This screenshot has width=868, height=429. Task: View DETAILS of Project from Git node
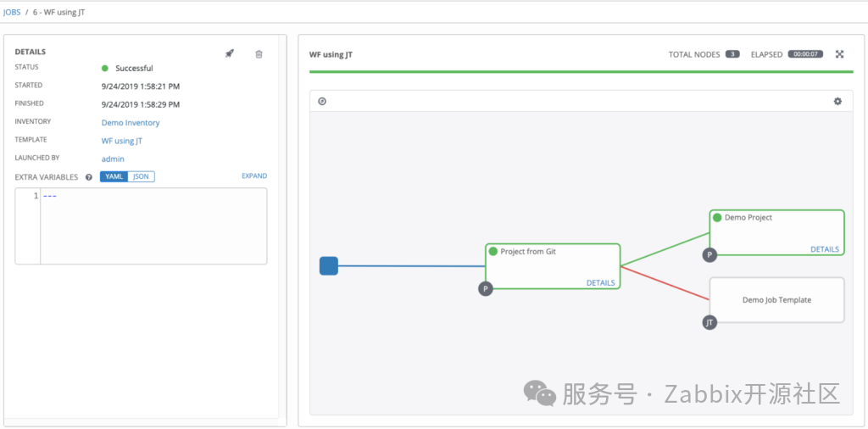[x=601, y=283]
